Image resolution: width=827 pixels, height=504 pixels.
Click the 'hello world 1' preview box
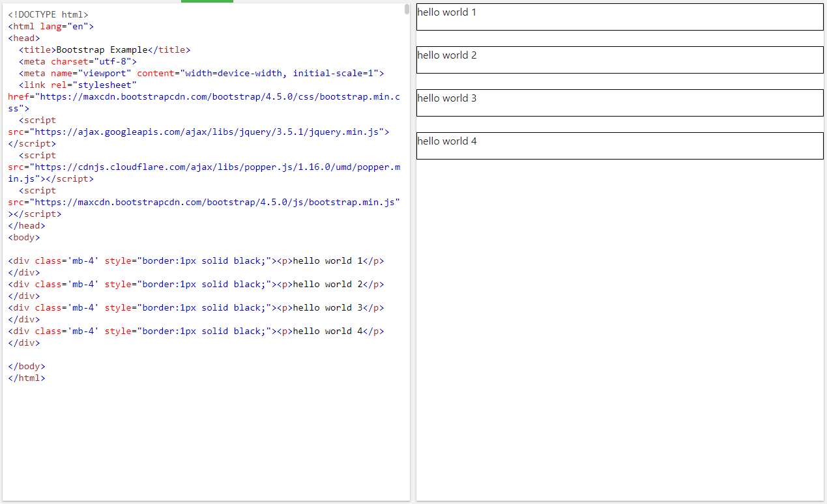click(x=620, y=17)
